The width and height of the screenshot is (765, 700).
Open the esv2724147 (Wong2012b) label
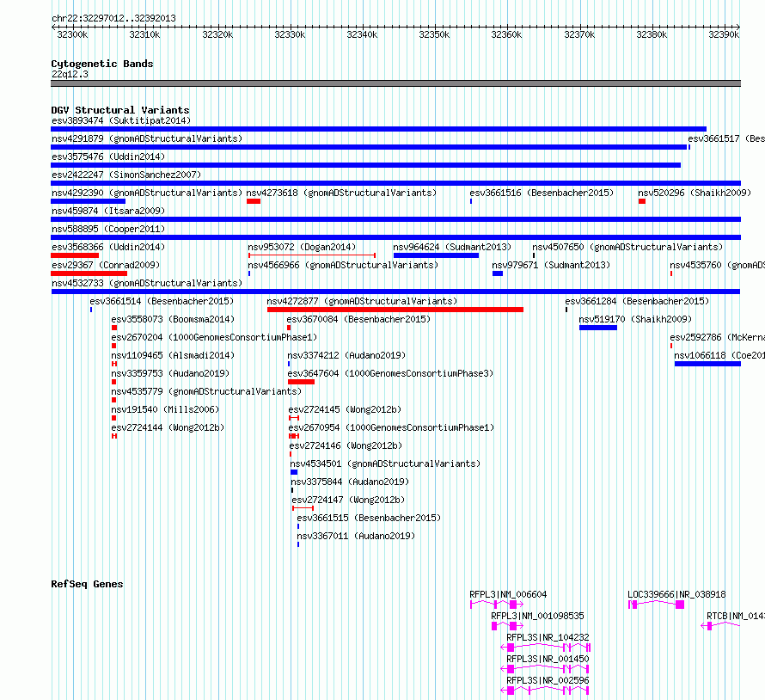(x=348, y=500)
